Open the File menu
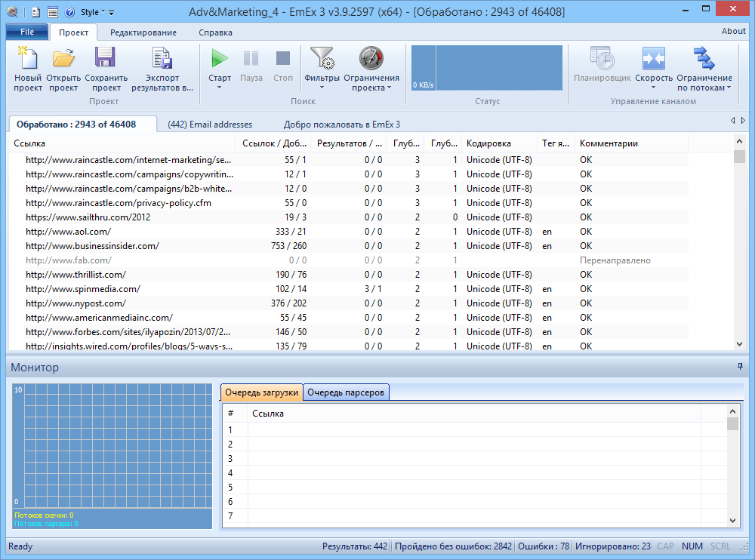This screenshot has height=560, width=755. [27, 32]
